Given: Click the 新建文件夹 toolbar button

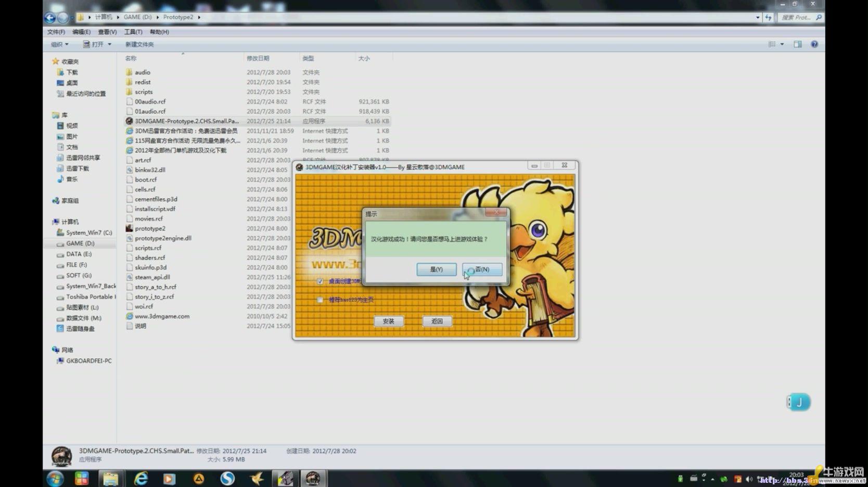Looking at the screenshot, I should (x=139, y=44).
